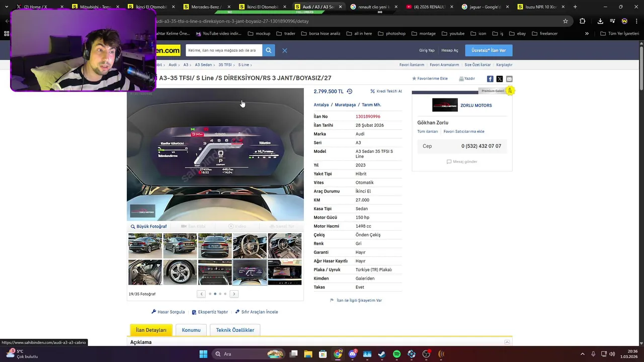Switch to 2026 RENAULT YouTube tab

tap(430, 7)
